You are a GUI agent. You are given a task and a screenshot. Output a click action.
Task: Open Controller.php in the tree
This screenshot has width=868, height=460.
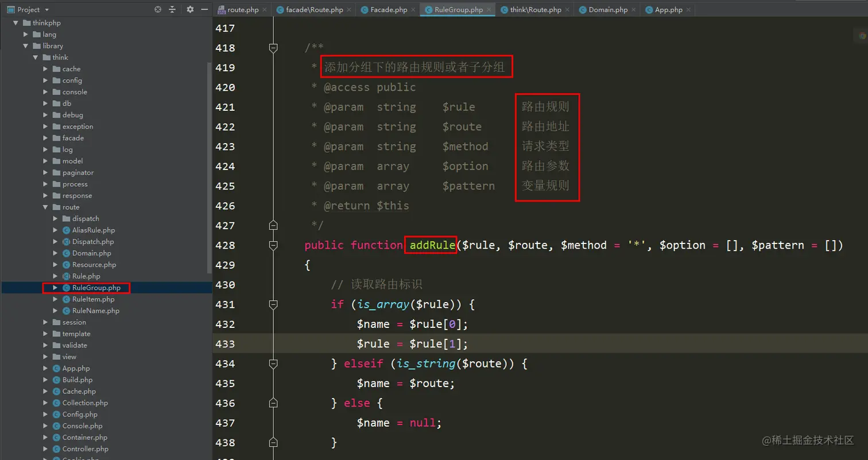(x=85, y=449)
